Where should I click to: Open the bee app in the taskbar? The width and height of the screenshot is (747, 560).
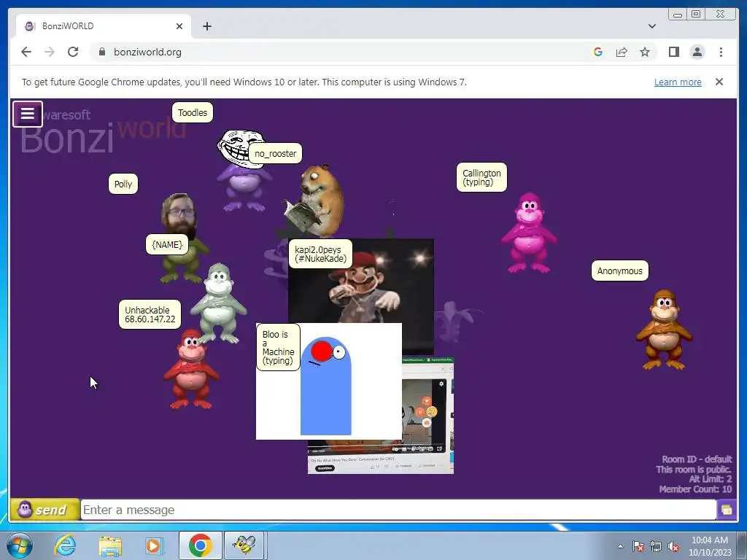pos(244,545)
